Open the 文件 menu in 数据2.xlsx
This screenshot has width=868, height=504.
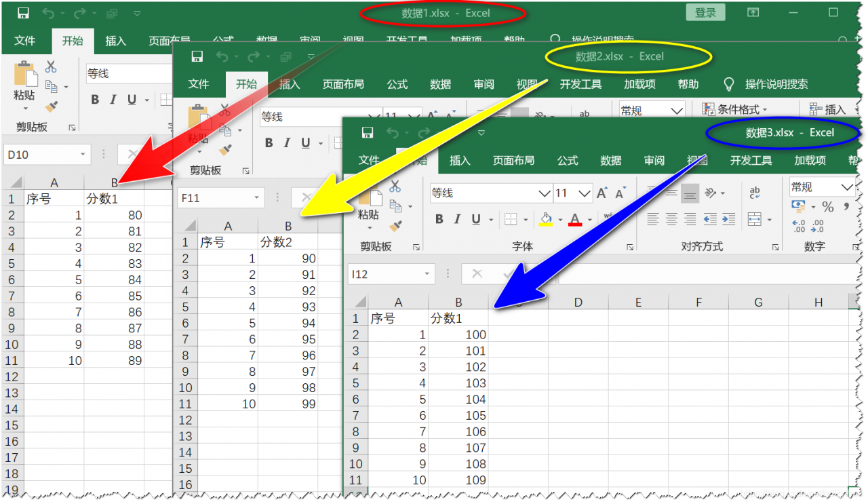click(199, 84)
